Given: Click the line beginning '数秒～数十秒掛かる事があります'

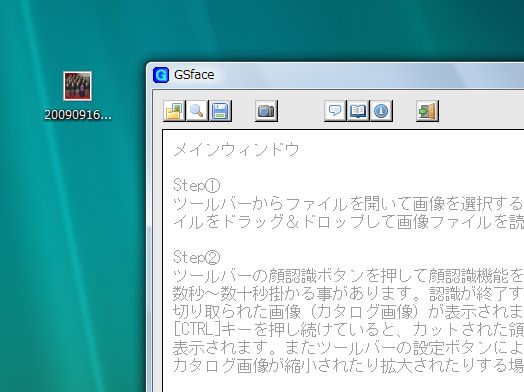Looking at the screenshot, I should point(349,293).
